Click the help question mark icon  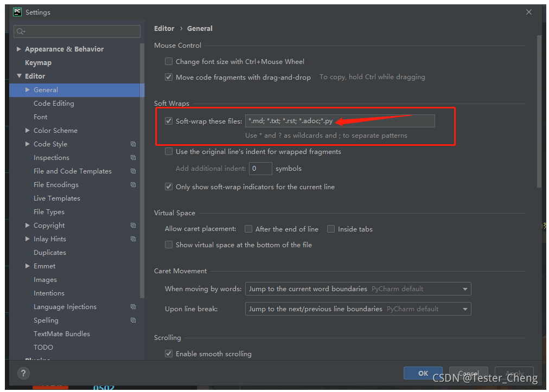click(23, 373)
